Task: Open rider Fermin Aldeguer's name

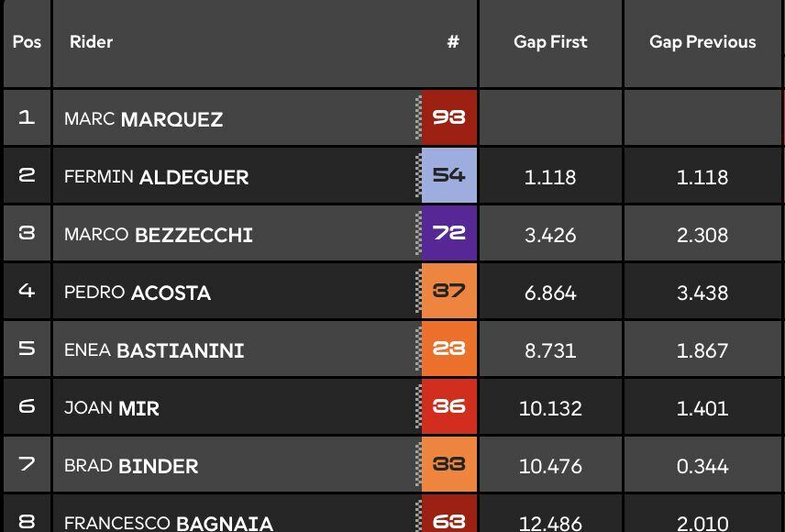Action: coord(157,177)
